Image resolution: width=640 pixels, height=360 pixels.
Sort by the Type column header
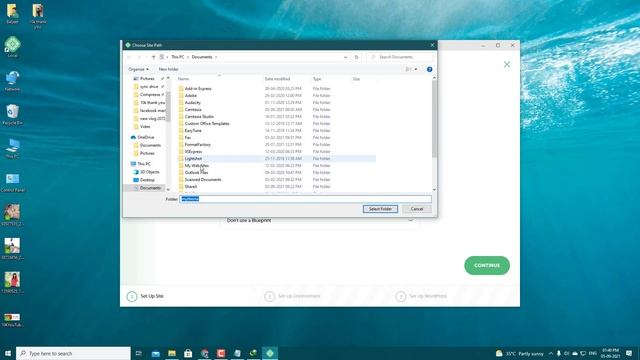click(317, 79)
